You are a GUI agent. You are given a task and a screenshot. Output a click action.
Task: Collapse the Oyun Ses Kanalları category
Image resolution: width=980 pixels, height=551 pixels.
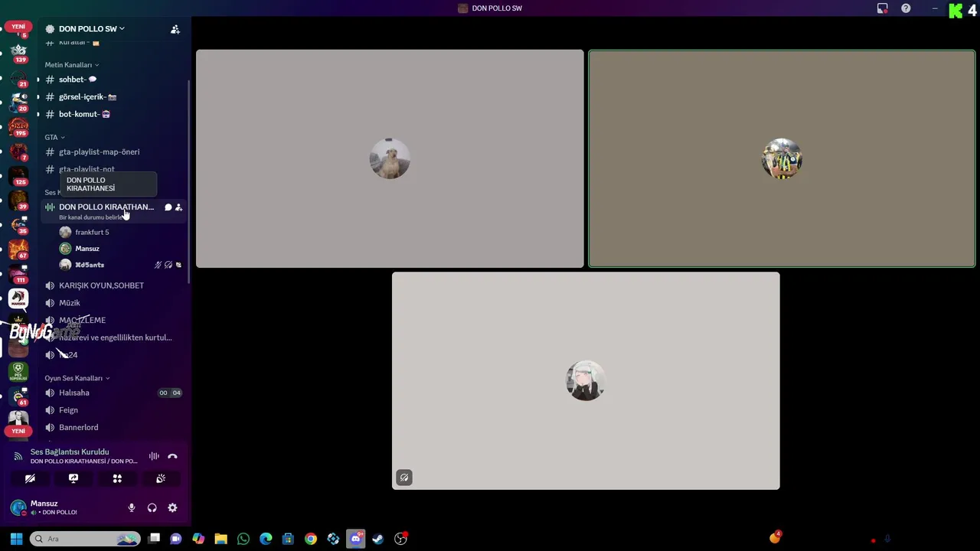77,378
